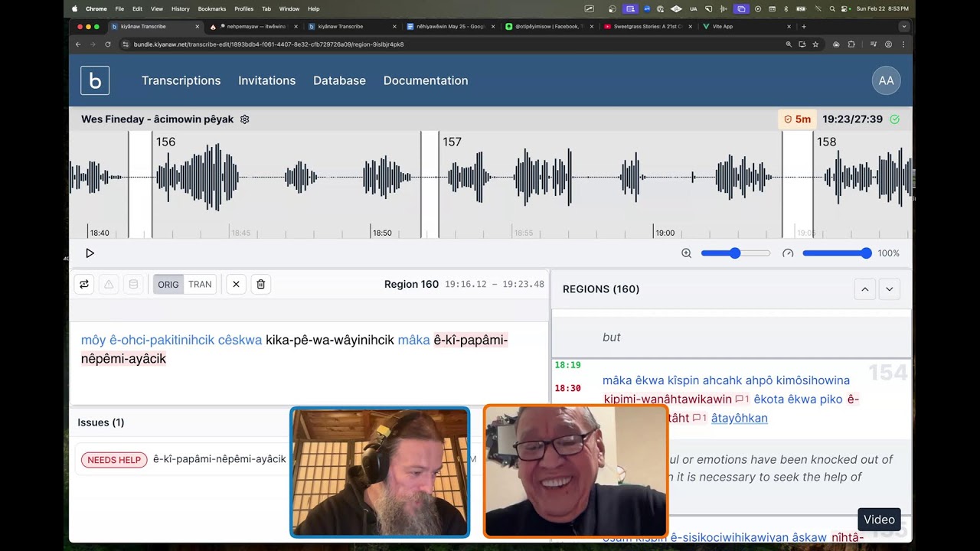Click the Region 160 label

click(411, 284)
